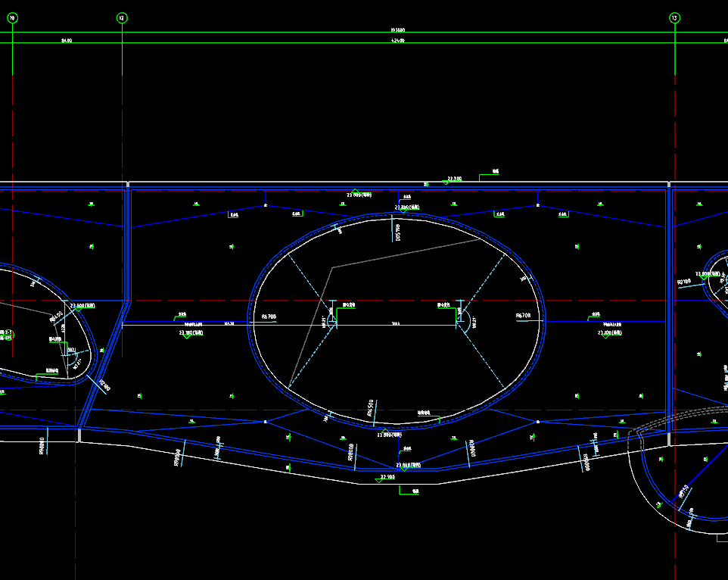The image size is (728, 580).
Task: Select grid axis bubble 10
Action: tap(12, 18)
